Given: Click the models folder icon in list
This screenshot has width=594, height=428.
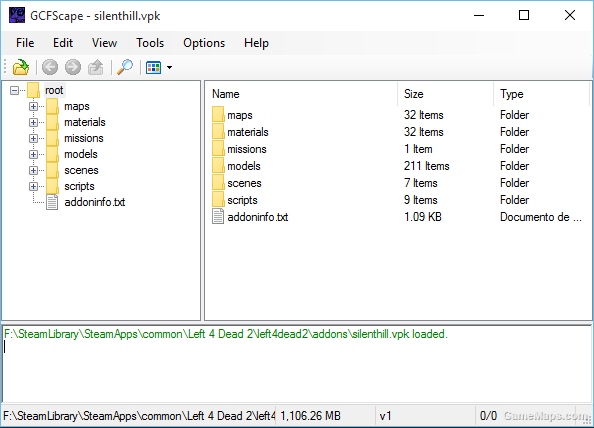Looking at the screenshot, I should point(218,166).
